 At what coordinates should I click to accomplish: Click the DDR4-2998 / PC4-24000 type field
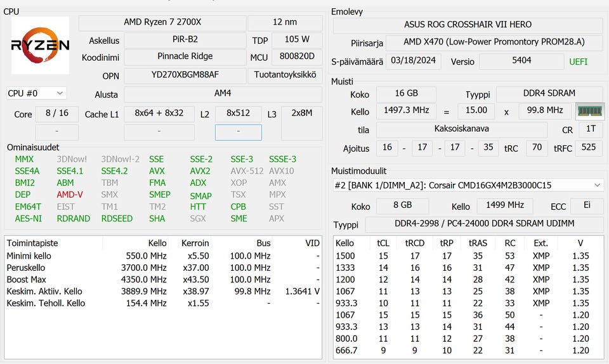tap(484, 224)
